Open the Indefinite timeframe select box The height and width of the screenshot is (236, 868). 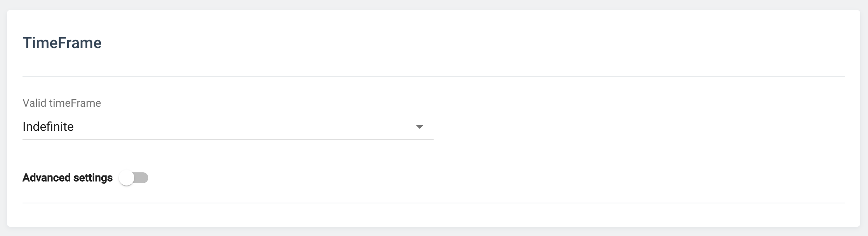227,127
